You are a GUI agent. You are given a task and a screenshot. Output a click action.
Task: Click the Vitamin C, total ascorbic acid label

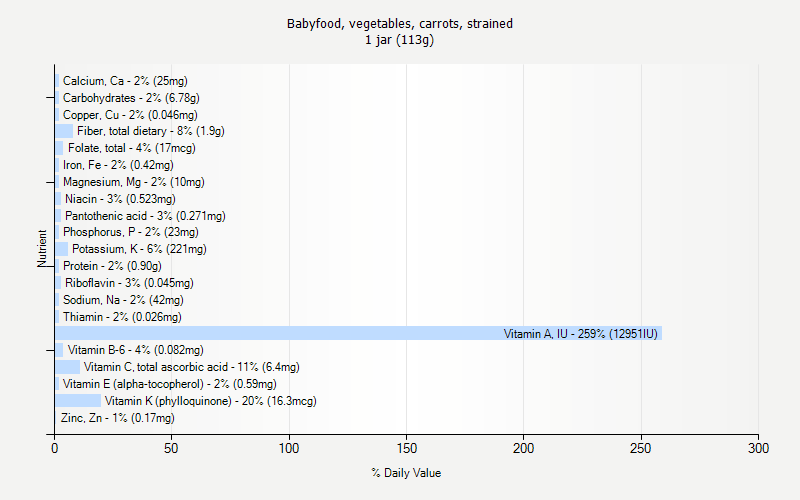point(191,367)
